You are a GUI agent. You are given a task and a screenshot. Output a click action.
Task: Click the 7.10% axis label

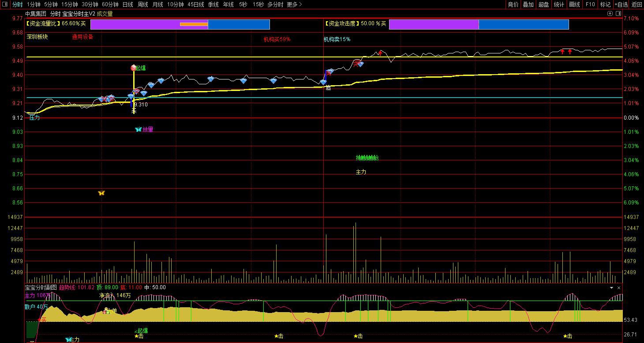(x=632, y=18)
